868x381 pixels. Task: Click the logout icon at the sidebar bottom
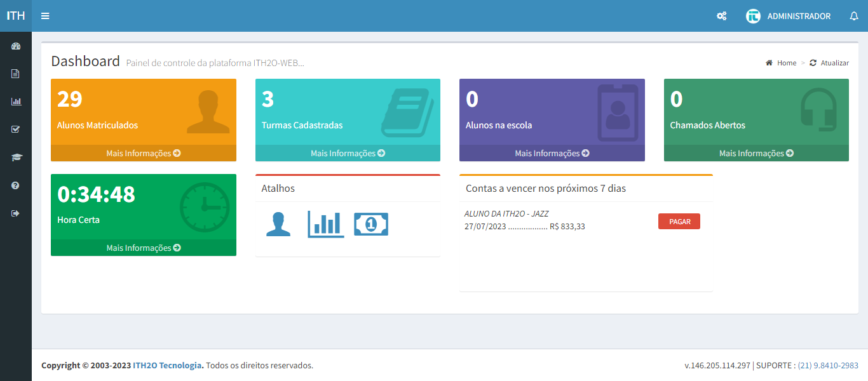(x=16, y=213)
